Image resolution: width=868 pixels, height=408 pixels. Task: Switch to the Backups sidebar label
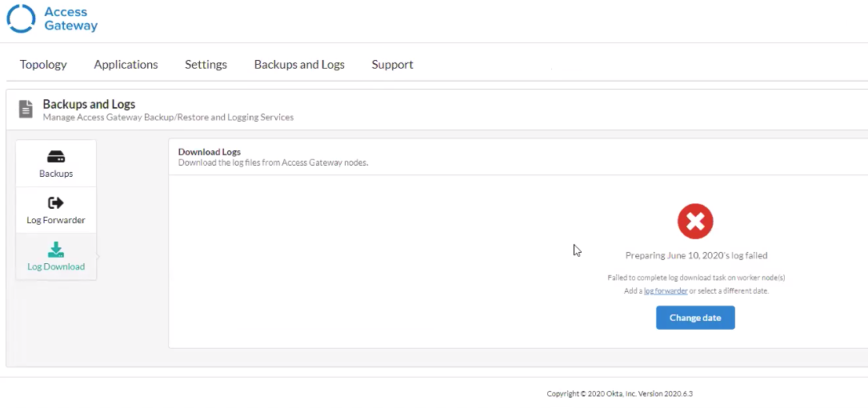point(56,174)
